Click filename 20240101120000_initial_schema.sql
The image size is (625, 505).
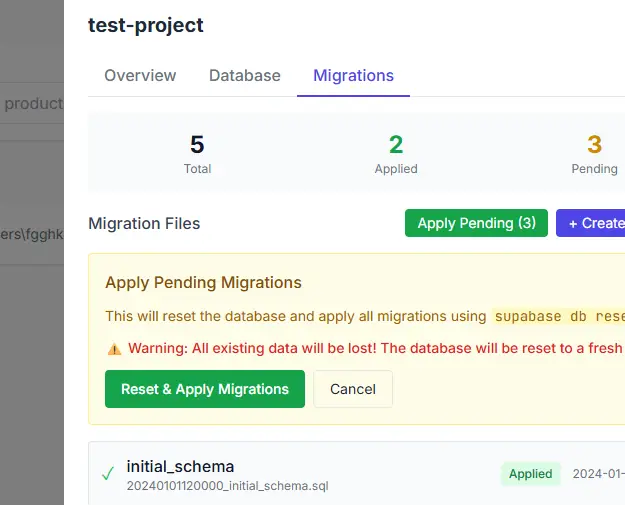point(228,486)
